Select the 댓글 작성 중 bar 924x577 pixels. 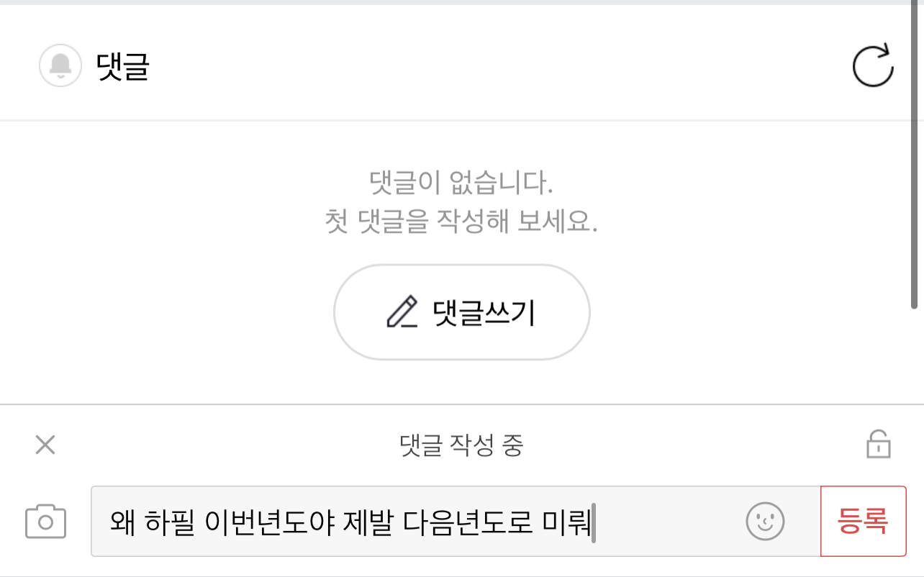click(x=462, y=446)
